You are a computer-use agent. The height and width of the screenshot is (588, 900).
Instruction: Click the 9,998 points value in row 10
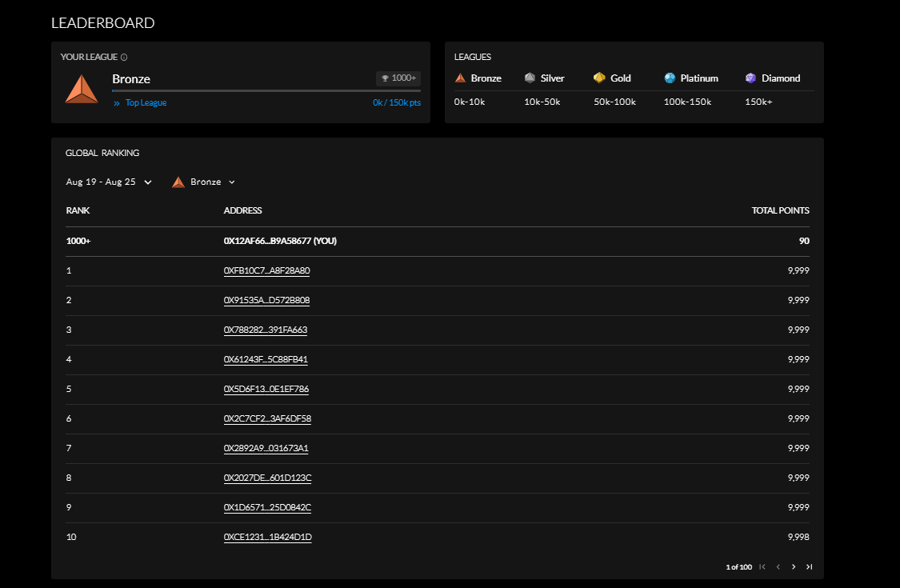(798, 537)
